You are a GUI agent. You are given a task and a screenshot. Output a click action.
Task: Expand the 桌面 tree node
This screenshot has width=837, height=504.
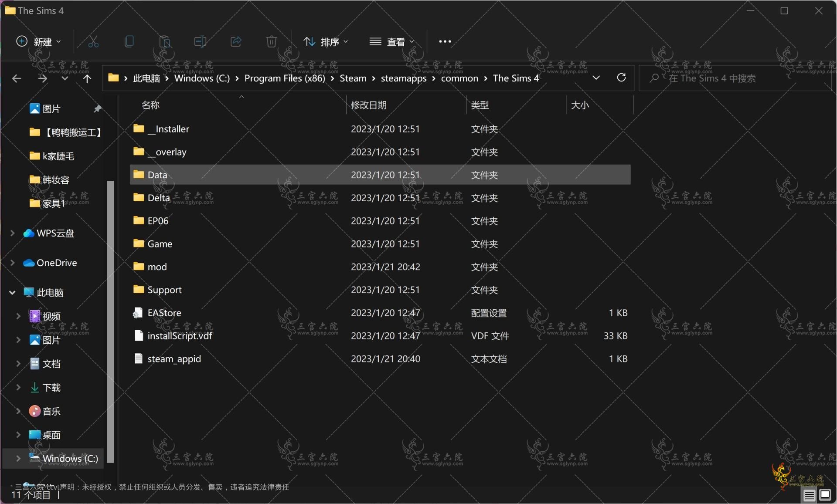coord(18,435)
